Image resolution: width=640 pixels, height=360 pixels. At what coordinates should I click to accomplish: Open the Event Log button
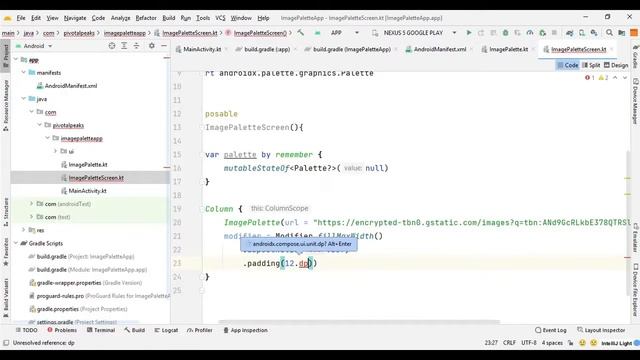[551, 330]
